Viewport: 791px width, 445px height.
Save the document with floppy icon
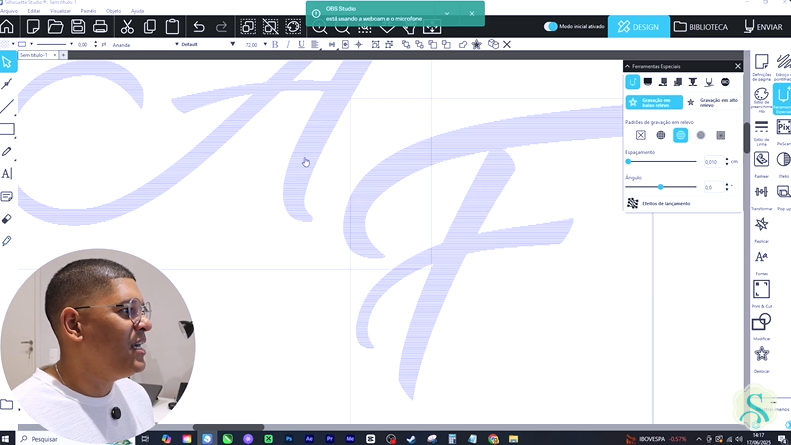tap(78, 26)
